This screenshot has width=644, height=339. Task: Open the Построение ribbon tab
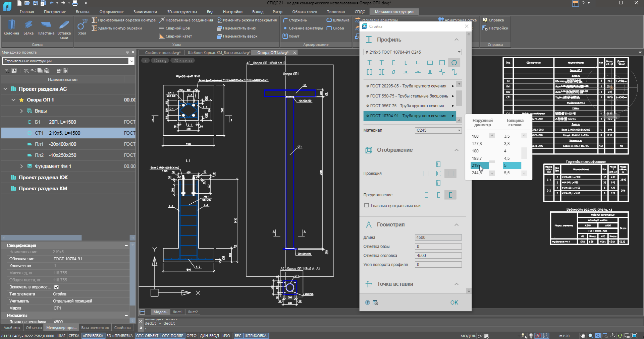[55, 12]
